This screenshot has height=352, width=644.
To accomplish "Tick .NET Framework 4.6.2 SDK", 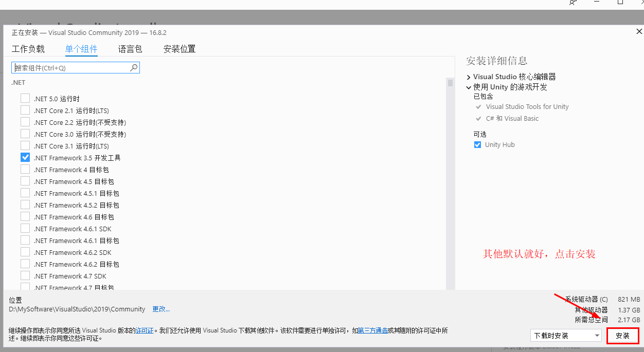I will pos(25,252).
